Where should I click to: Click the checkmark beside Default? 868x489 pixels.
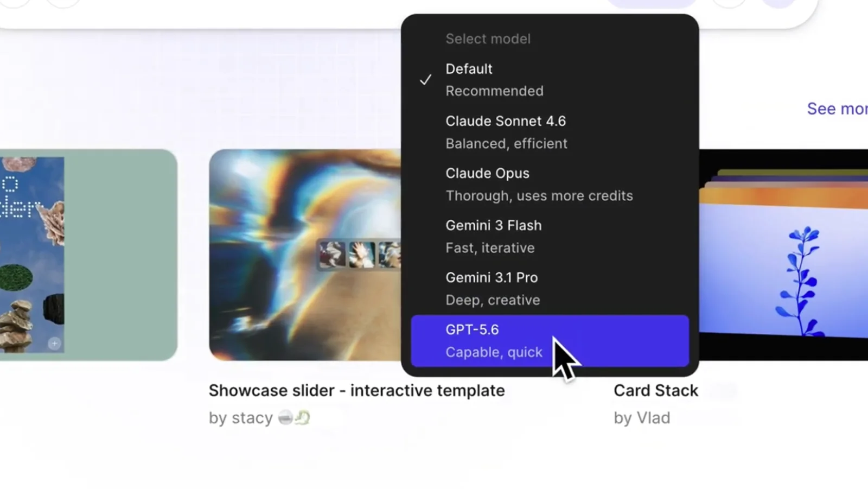426,80
